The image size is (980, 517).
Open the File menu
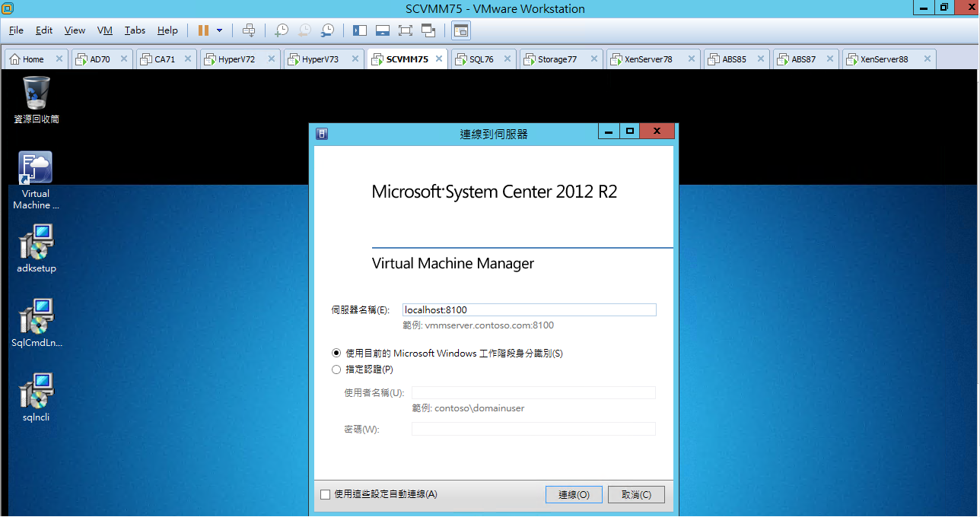[x=16, y=30]
